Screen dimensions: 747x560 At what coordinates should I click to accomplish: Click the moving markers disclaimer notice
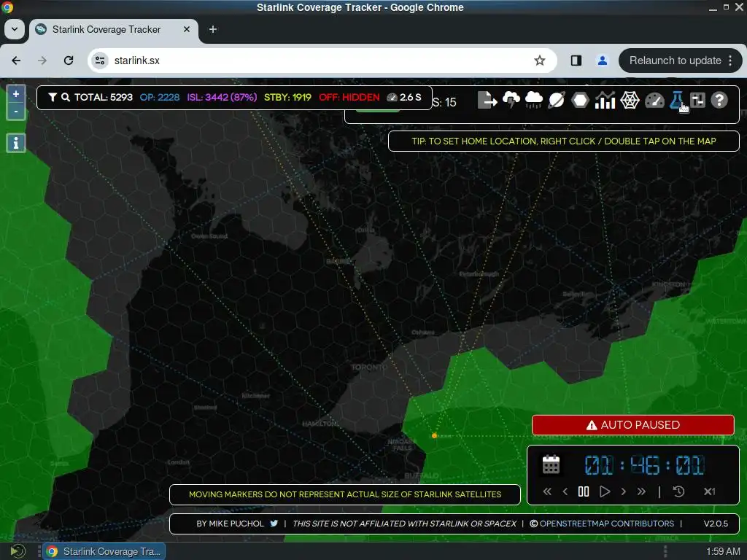coord(345,494)
